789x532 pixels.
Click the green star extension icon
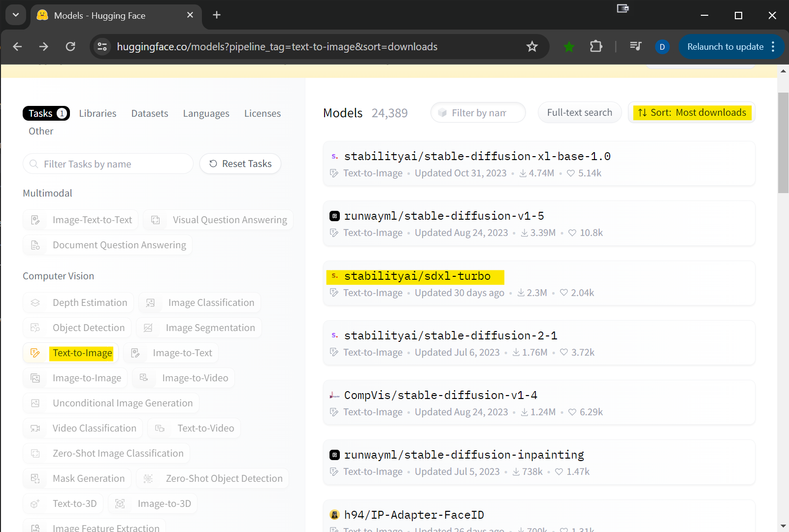[569, 47]
